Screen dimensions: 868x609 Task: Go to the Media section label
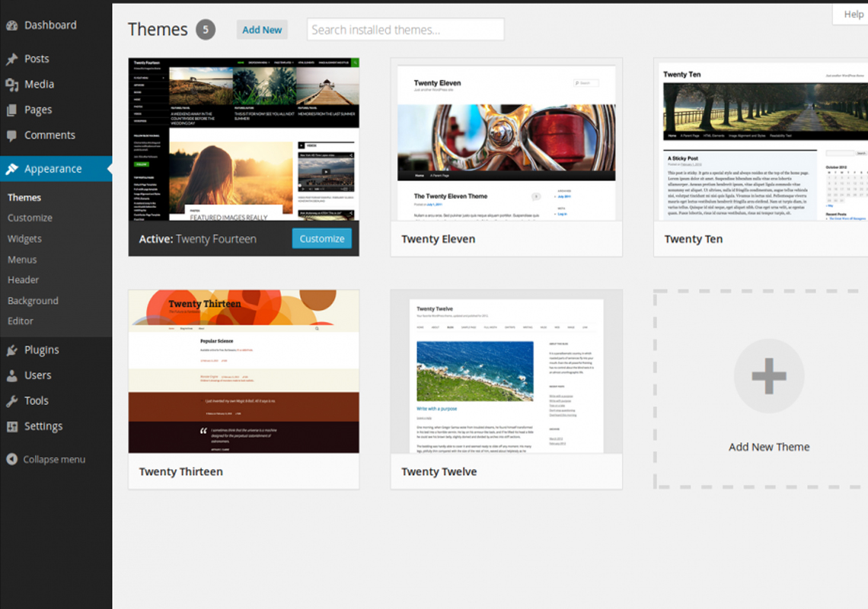point(40,84)
